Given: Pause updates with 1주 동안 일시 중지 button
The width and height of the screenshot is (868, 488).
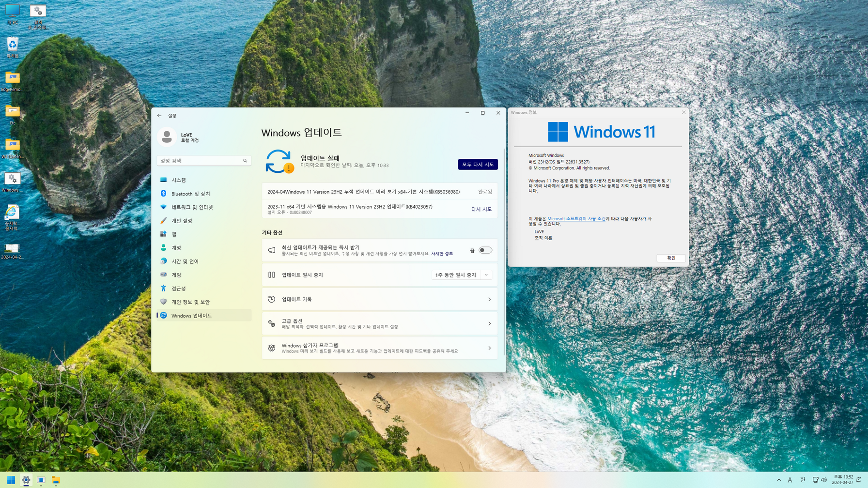Looking at the screenshot, I should pos(456,275).
